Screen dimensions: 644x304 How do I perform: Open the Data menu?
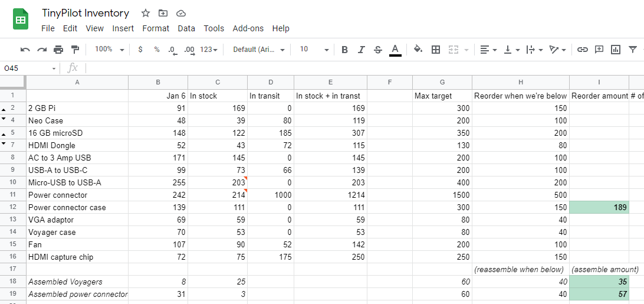point(186,28)
